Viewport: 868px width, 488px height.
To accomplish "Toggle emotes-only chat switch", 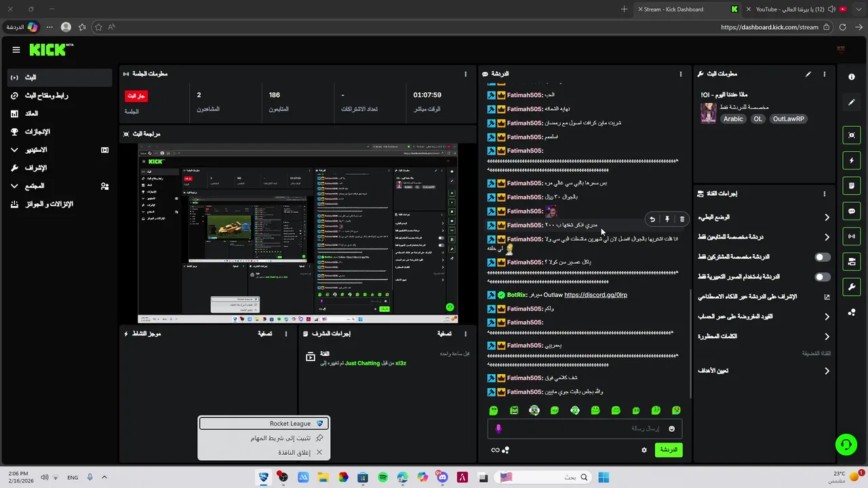I will point(823,277).
